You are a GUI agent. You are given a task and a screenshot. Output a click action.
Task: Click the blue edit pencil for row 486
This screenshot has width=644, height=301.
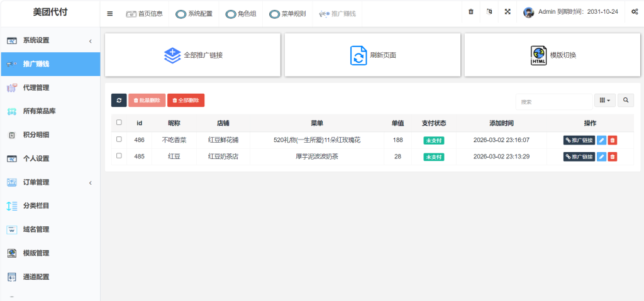click(x=601, y=140)
